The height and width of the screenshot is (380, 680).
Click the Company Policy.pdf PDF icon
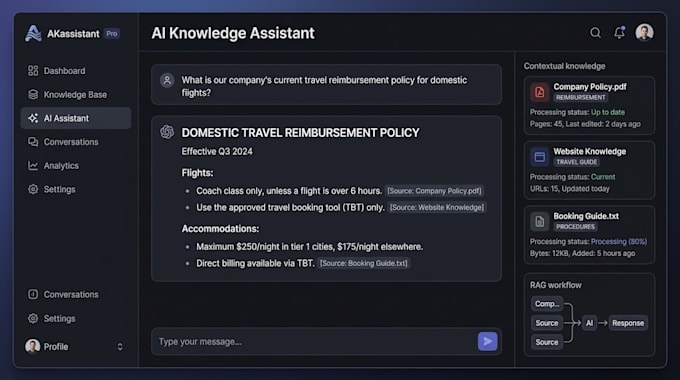[539, 92]
